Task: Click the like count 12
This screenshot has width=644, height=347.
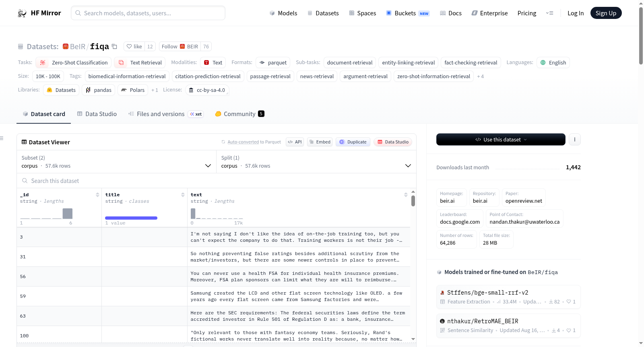Action: click(x=150, y=46)
